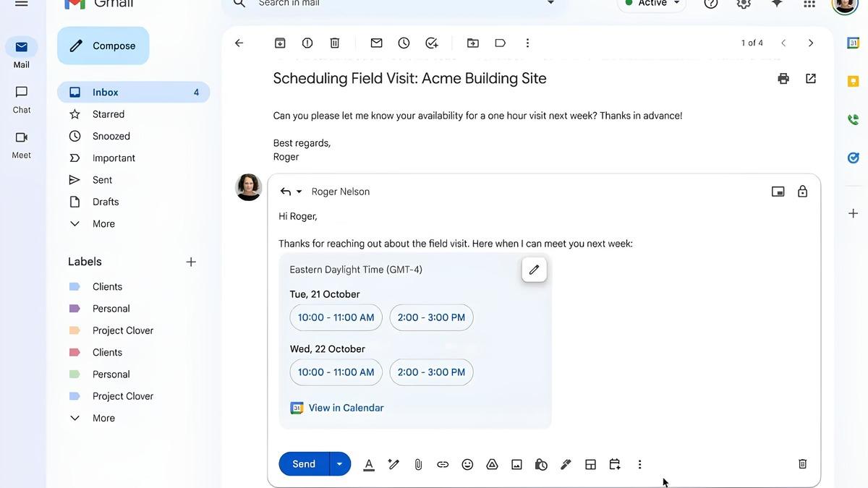Screen dimensions: 868x488
Task: Edit proposed times with pencil icon
Action: 534,270
